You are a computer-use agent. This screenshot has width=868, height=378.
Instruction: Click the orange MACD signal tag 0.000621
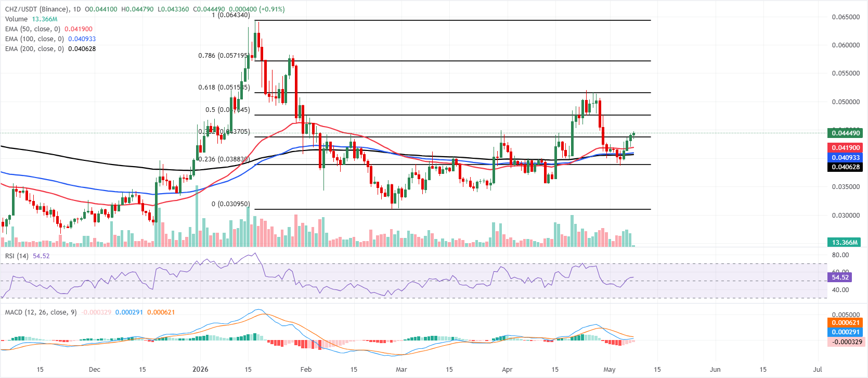[x=845, y=323]
